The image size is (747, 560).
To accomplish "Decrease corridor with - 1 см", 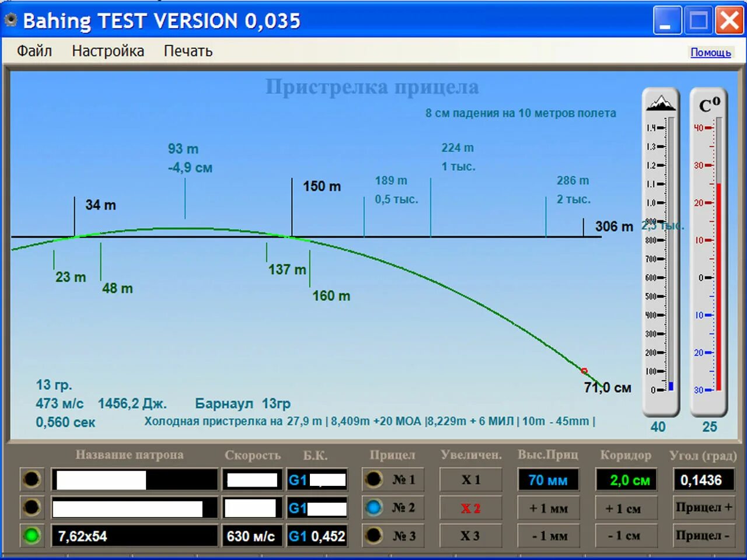I will 626,535.
